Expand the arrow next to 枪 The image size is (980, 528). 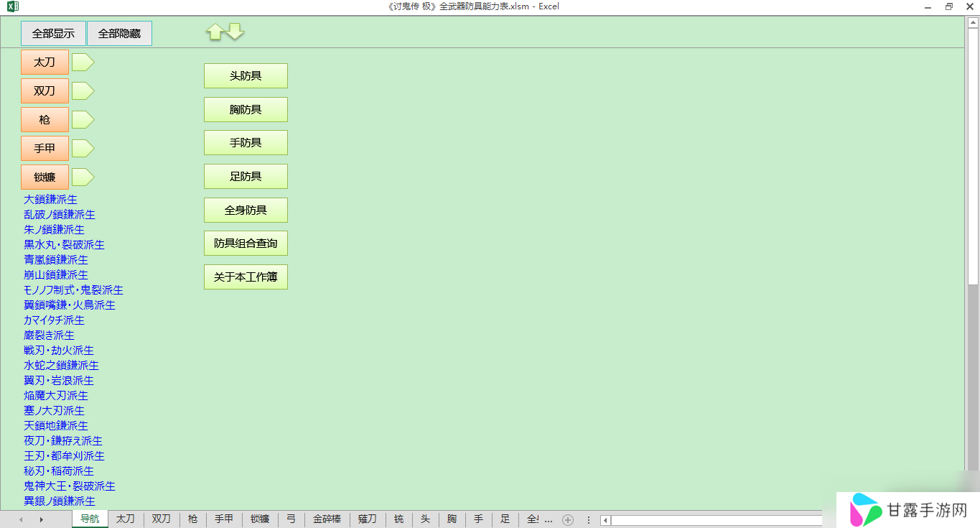tap(83, 120)
